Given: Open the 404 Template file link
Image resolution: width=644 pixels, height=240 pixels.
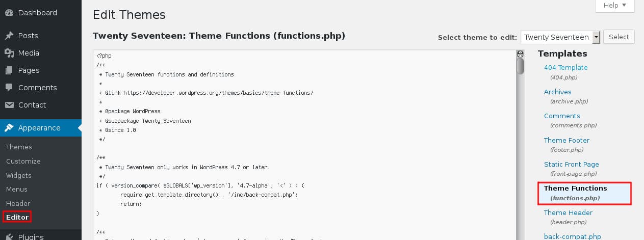Looking at the screenshot, I should coord(565,67).
